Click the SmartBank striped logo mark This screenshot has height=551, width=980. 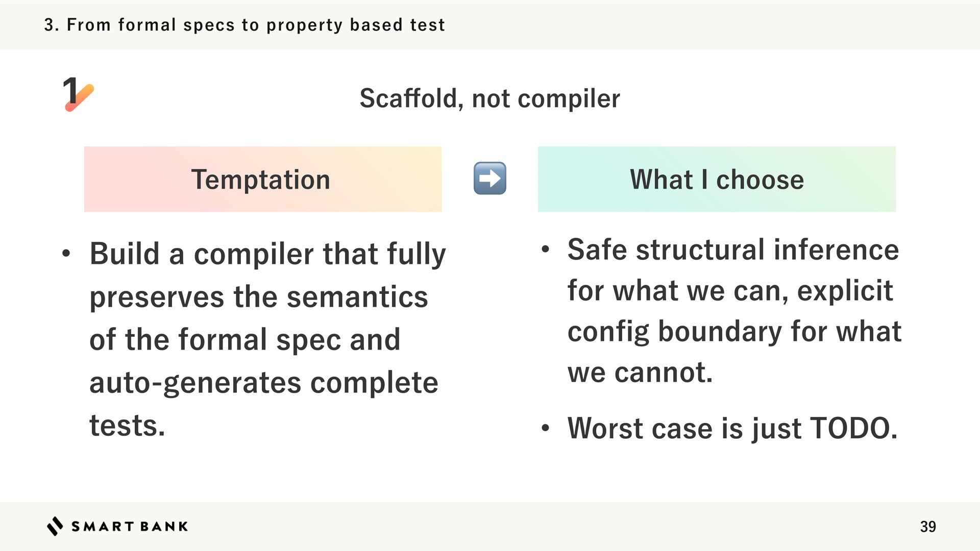55,526
